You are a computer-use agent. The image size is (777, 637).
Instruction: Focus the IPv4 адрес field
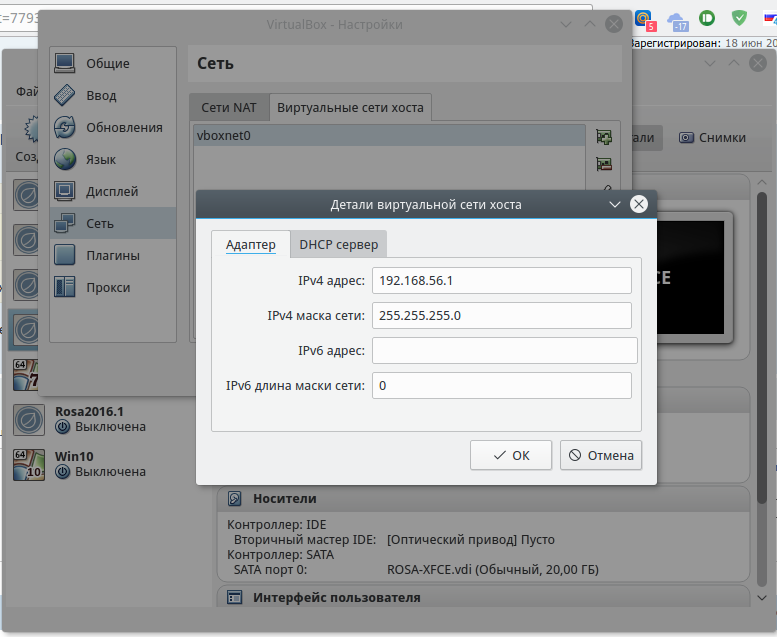click(502, 281)
